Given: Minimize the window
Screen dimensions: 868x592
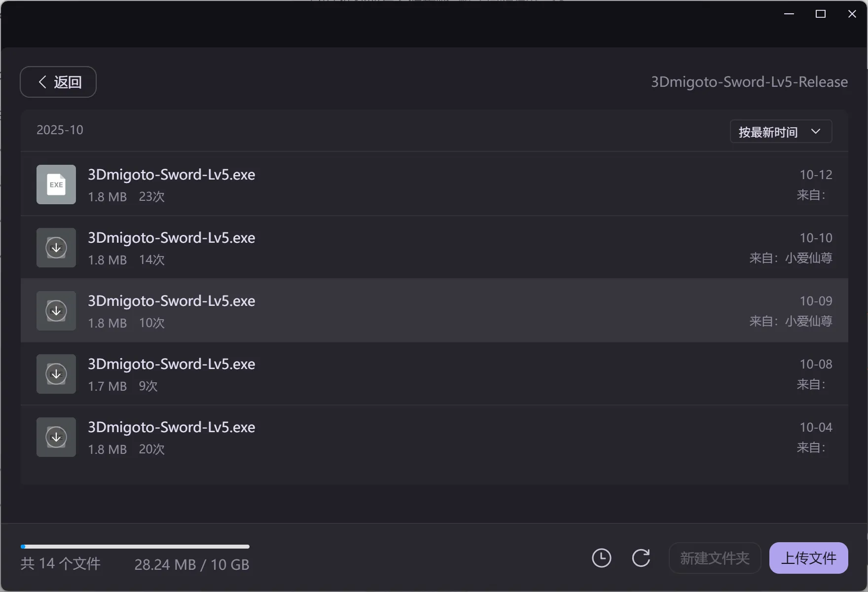Looking at the screenshot, I should tap(789, 14).
